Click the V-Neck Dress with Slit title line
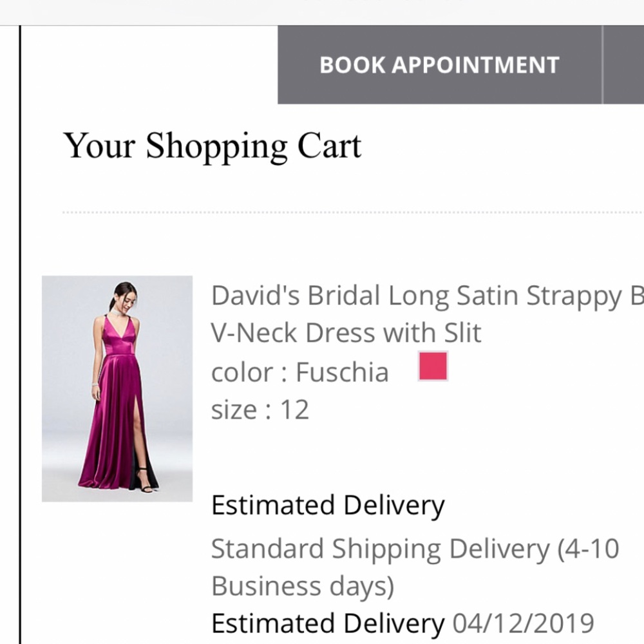644x644 pixels. [x=346, y=332]
